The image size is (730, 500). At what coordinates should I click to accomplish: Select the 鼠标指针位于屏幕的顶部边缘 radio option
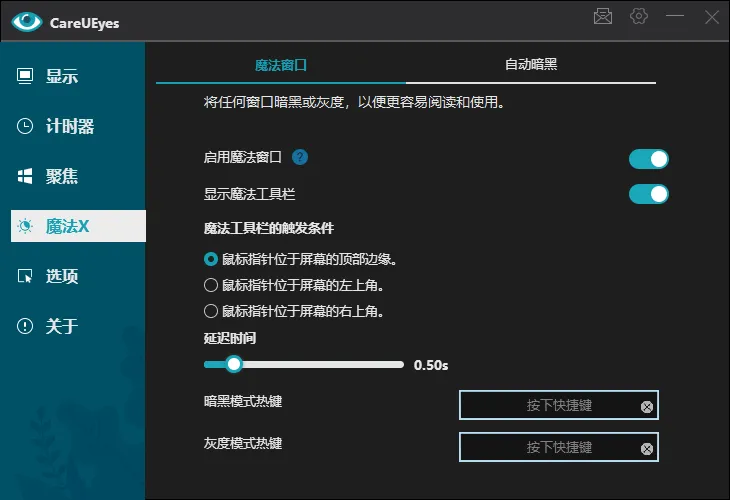tap(211, 259)
